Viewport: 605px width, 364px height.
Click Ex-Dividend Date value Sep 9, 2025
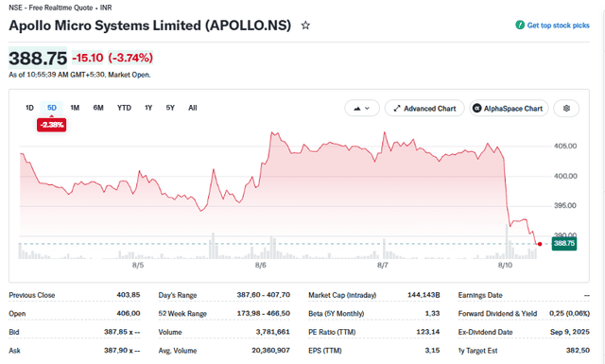570,332
